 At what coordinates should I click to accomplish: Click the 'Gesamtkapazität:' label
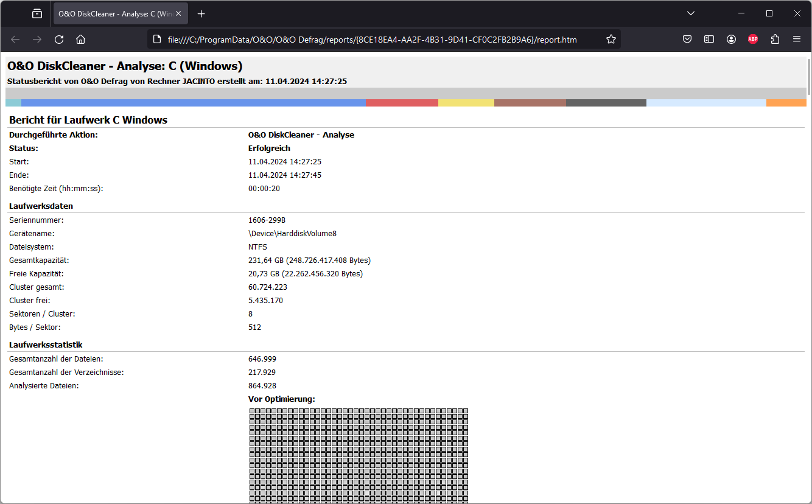pyautogui.click(x=40, y=260)
